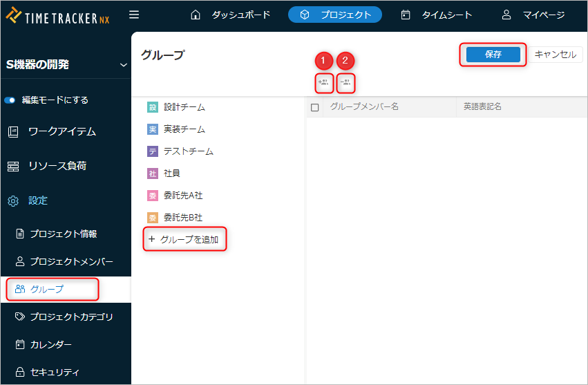
Task: Click the remove group member icon
Action: point(346,84)
